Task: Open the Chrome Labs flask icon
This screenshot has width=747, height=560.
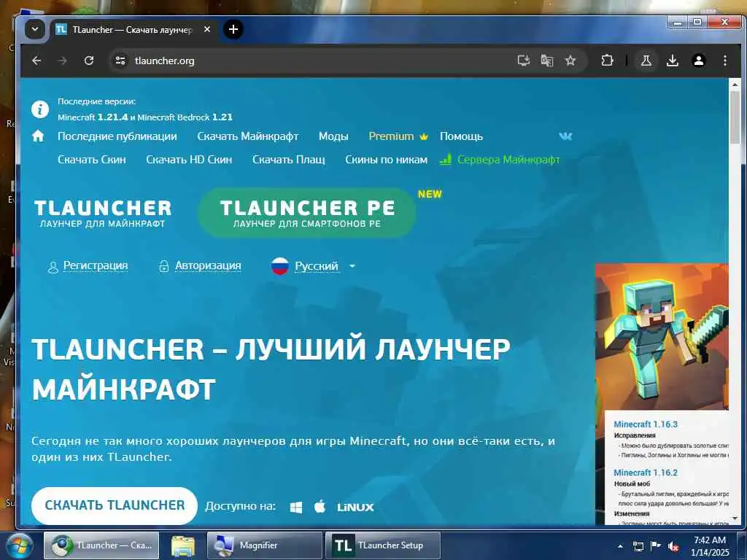Action: [x=646, y=61]
